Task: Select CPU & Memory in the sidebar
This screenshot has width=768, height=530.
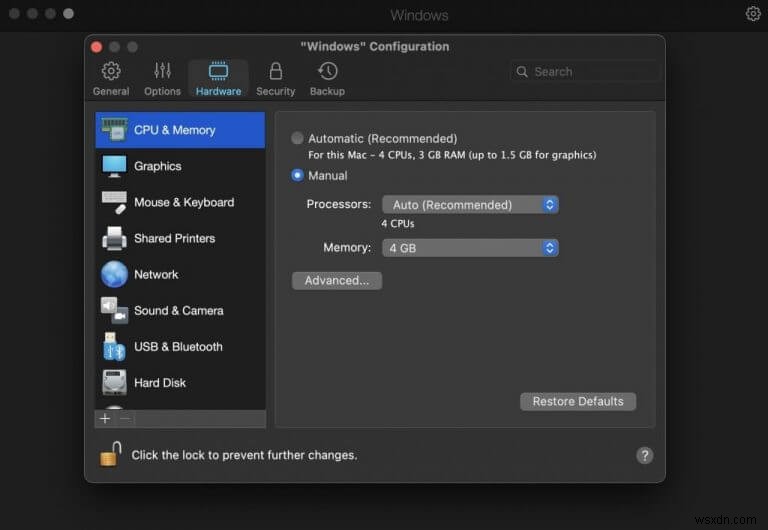Action: tap(180, 130)
